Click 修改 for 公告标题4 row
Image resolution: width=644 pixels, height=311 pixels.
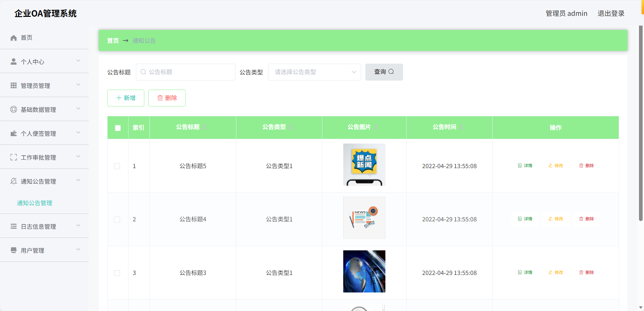[x=556, y=219]
